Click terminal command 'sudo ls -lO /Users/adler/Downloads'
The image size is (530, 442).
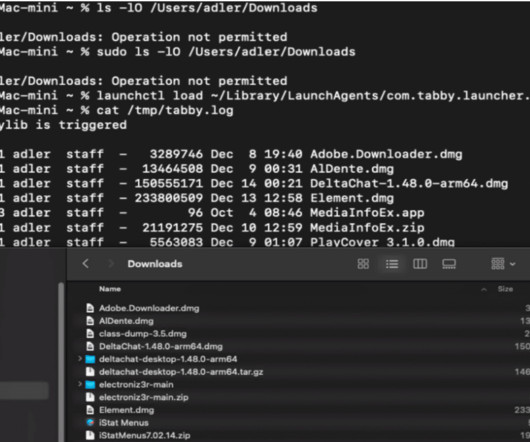[226, 52]
